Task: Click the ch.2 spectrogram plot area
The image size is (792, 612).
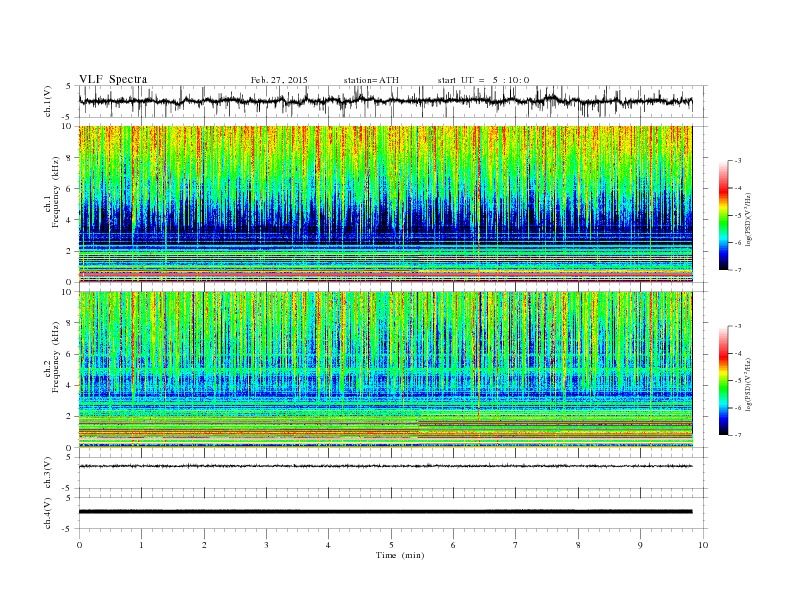Action: [x=385, y=370]
